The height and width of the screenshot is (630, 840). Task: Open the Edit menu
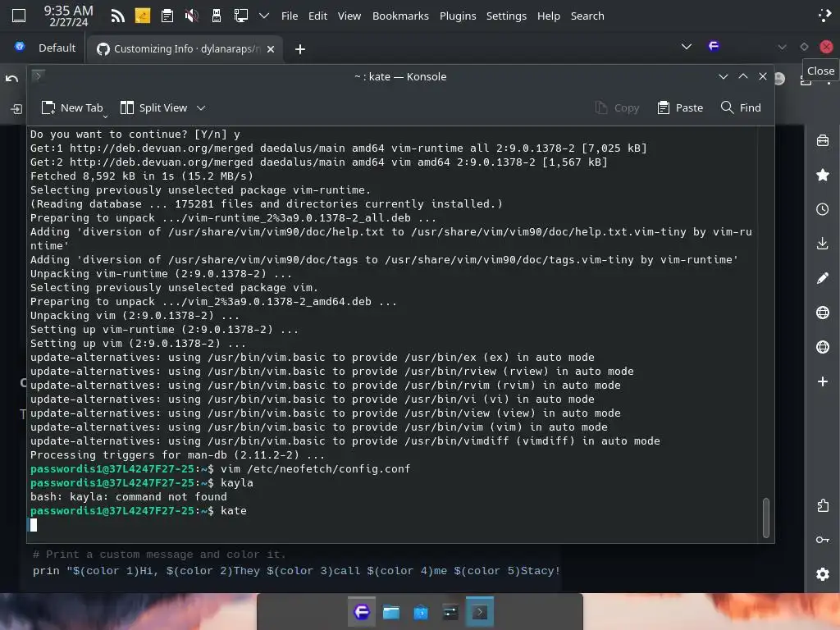coord(317,16)
